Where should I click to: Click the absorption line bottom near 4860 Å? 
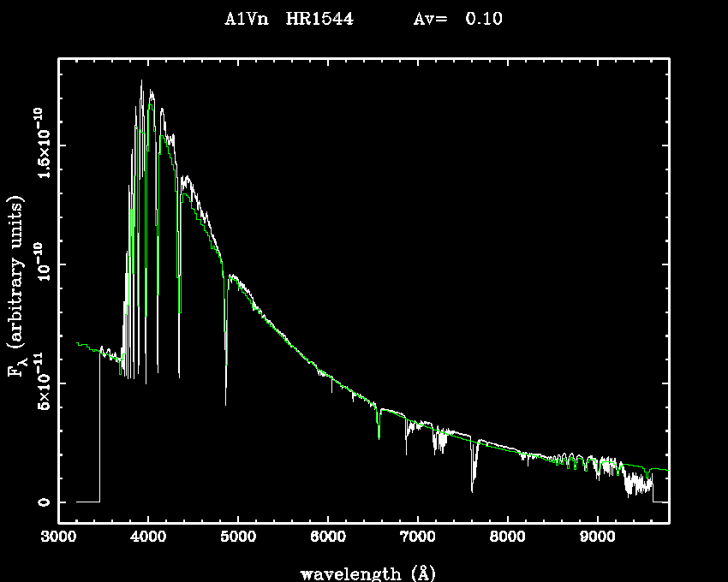pos(226,401)
